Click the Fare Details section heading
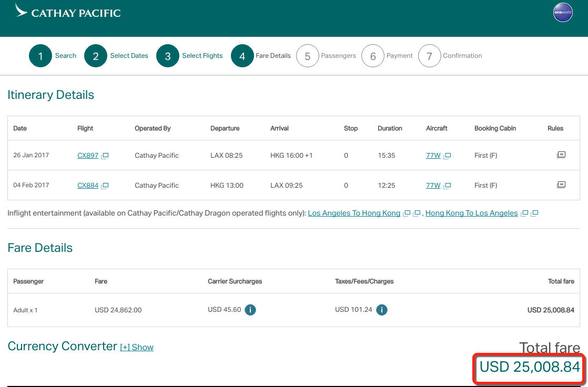The width and height of the screenshot is (588, 387). 40,248
